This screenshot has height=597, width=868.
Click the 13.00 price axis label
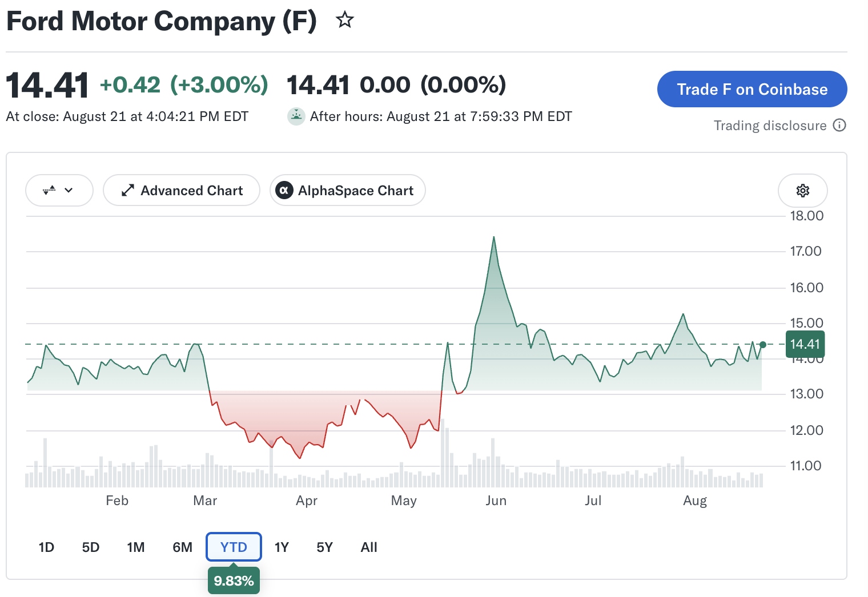click(x=806, y=394)
